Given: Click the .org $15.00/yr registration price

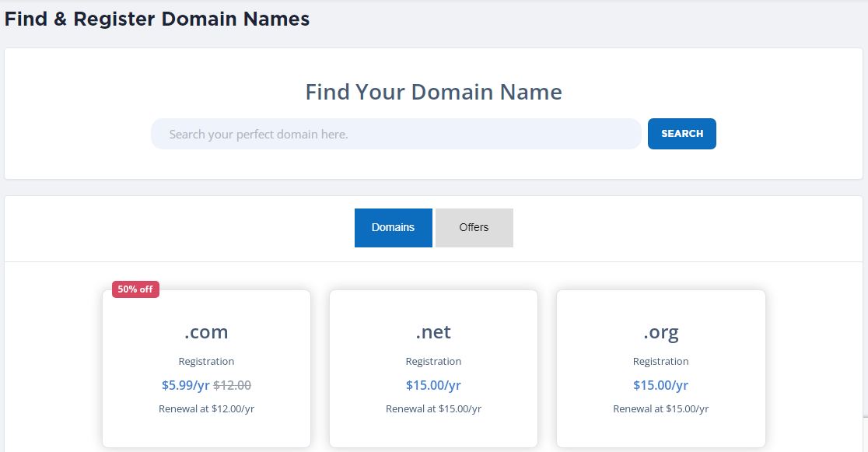Looking at the screenshot, I should point(660,385).
